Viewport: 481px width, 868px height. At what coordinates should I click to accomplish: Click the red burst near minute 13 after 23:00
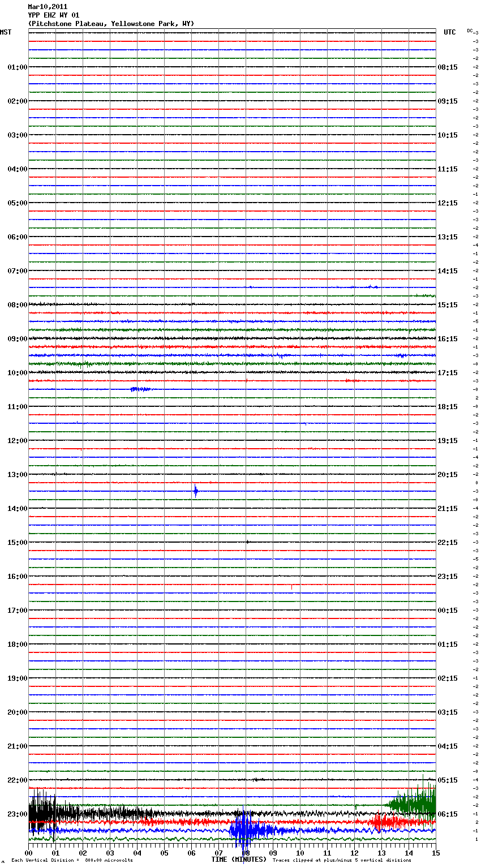coord(386,822)
